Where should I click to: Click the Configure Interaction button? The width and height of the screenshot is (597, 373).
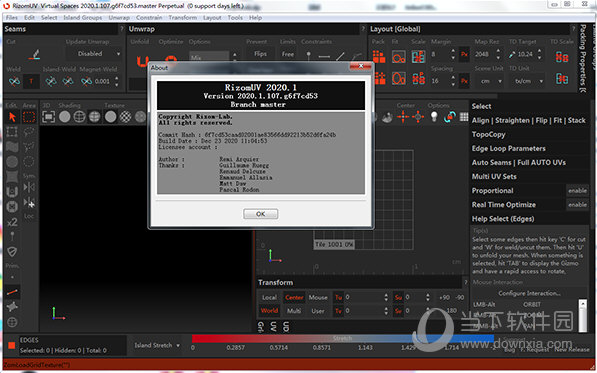[x=529, y=293]
